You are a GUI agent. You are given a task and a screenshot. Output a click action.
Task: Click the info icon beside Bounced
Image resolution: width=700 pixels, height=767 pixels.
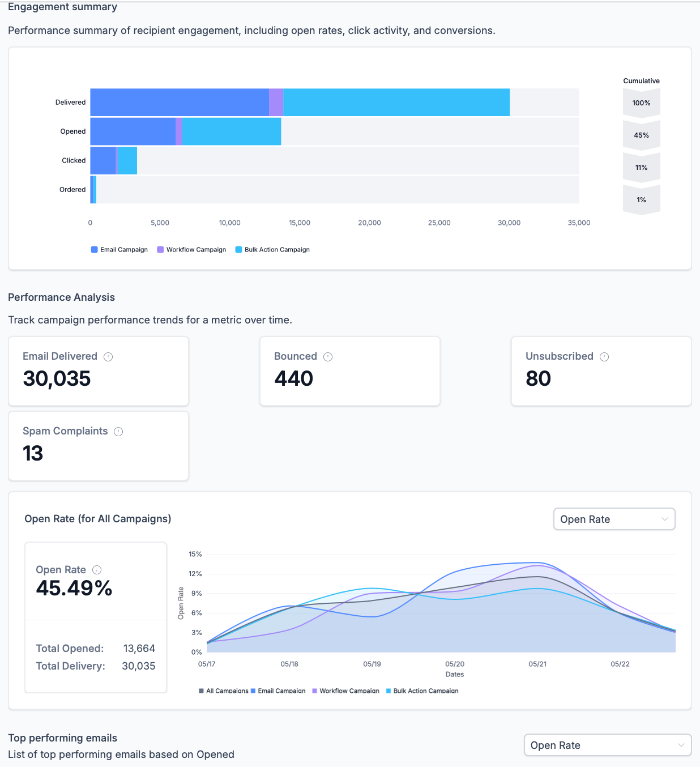[328, 357]
